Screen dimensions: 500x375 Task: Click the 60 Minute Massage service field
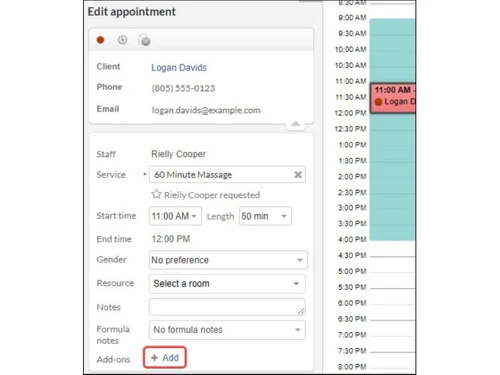227,174
